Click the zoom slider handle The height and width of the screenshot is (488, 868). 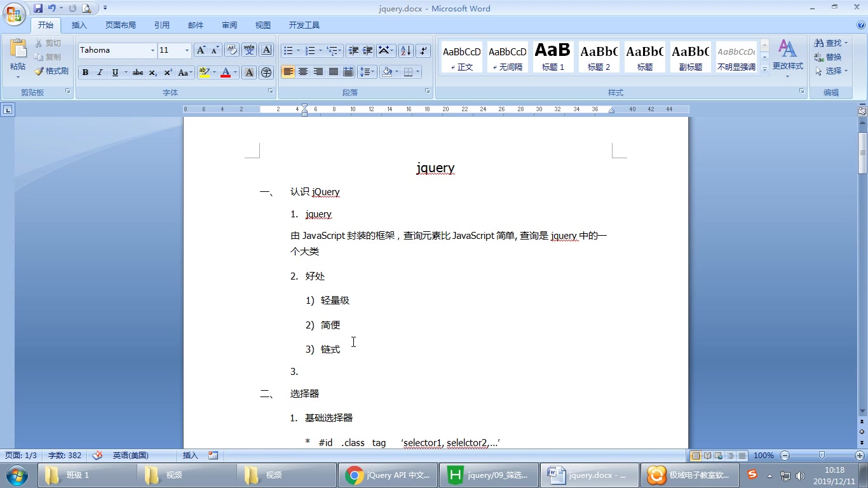[822, 456]
